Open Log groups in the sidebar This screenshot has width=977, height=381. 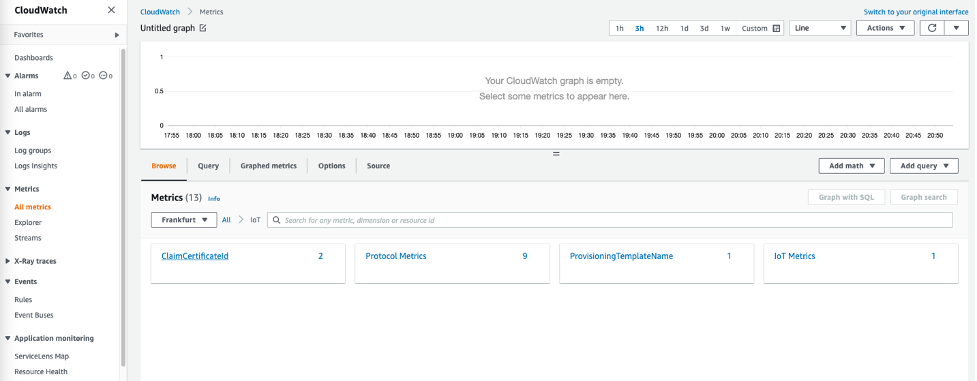(33, 150)
